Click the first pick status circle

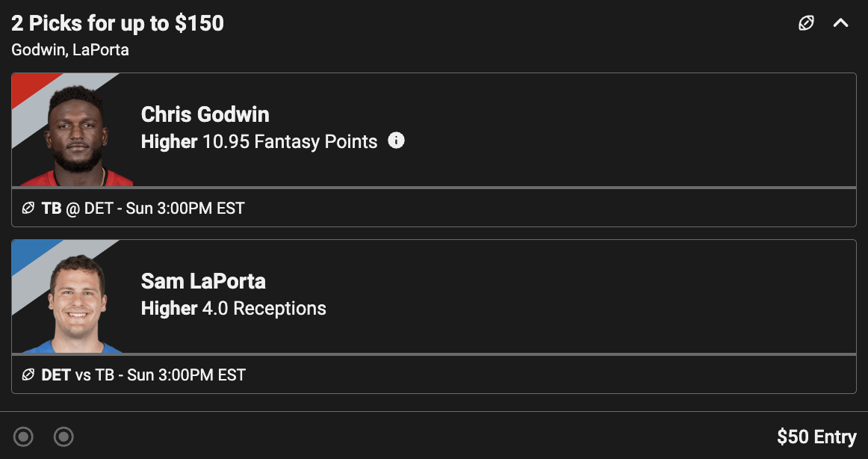point(24,436)
